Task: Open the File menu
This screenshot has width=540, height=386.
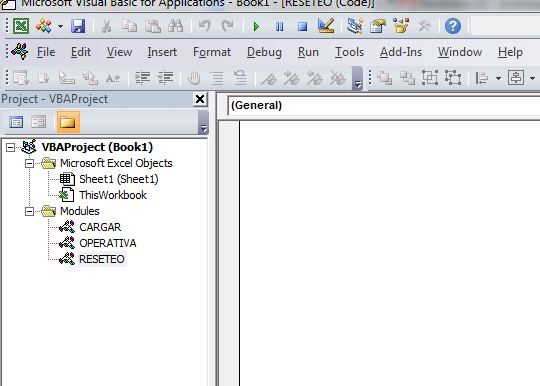Action: pos(46,52)
